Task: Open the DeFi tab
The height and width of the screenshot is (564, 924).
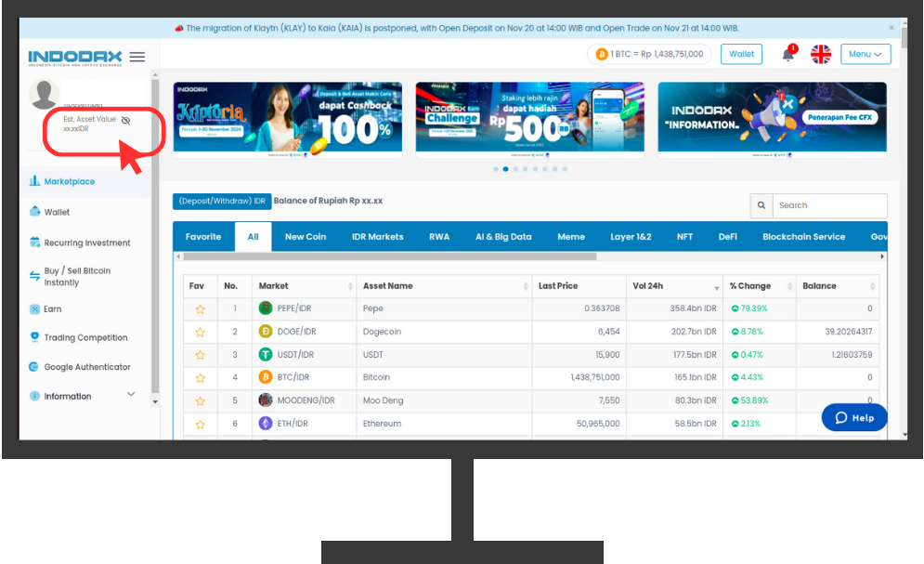Action: [x=728, y=237]
